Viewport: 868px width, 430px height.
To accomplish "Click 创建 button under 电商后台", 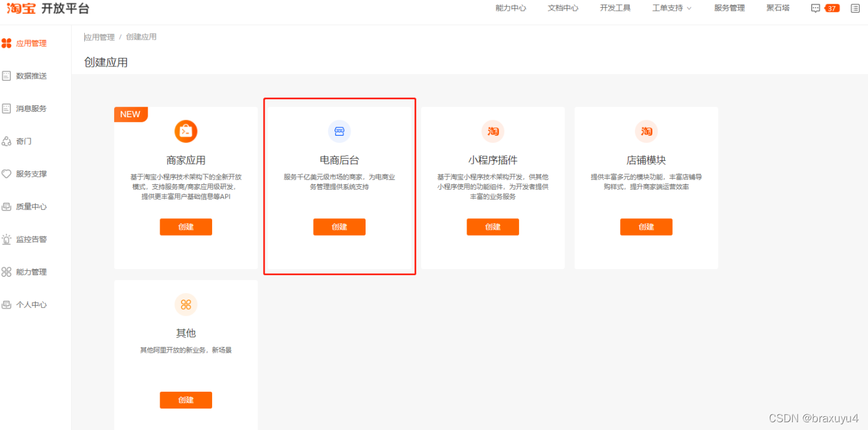I will 339,227.
